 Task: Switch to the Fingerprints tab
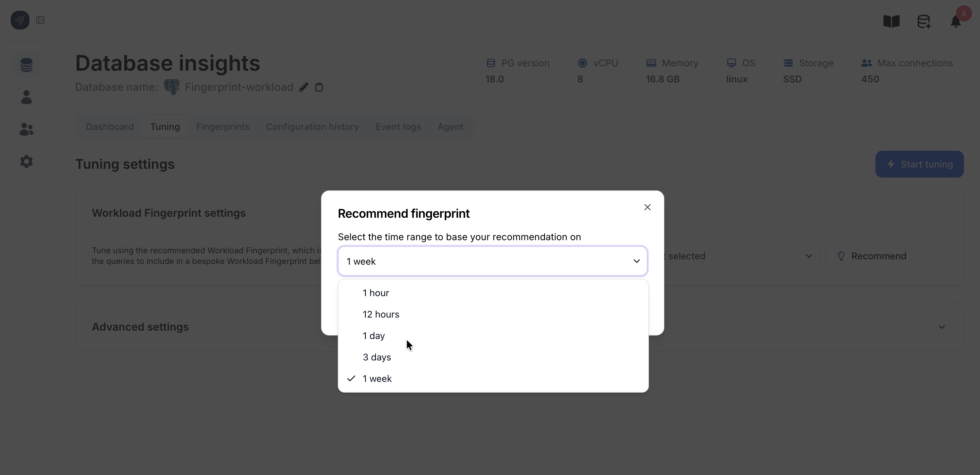tap(223, 127)
